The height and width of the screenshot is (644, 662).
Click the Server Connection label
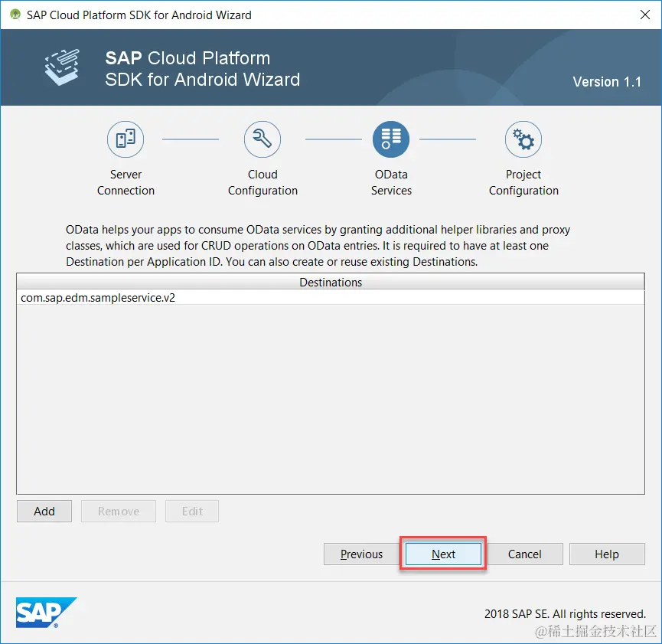pyautogui.click(x=126, y=182)
